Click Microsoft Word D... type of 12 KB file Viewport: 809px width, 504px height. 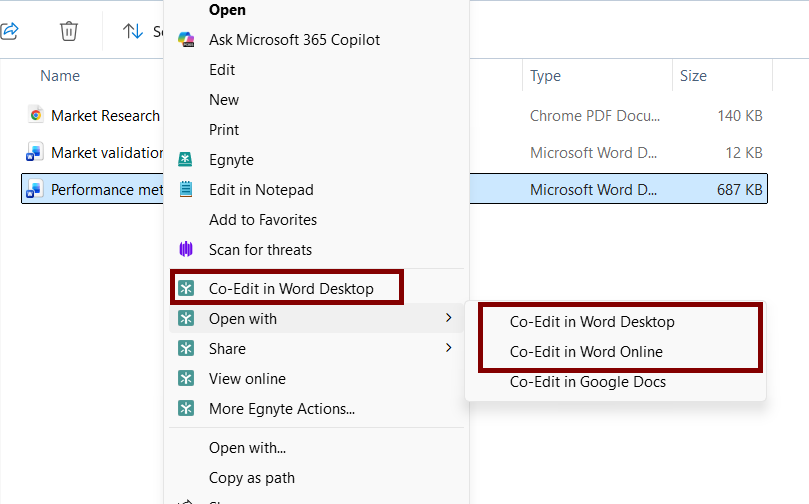click(593, 153)
